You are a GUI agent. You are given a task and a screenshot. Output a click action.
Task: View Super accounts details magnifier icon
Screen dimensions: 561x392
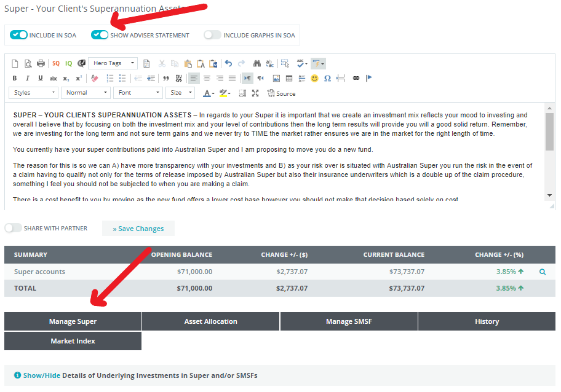[x=543, y=272]
